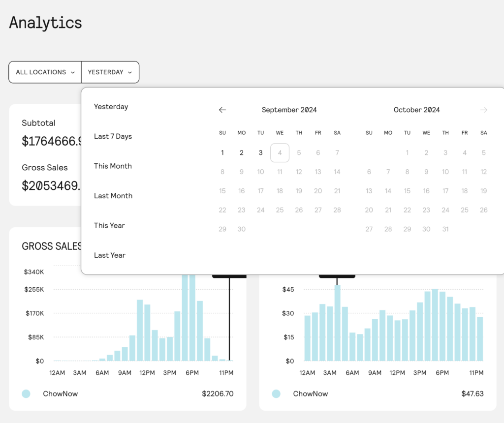Click September 3 date cell

point(261,153)
